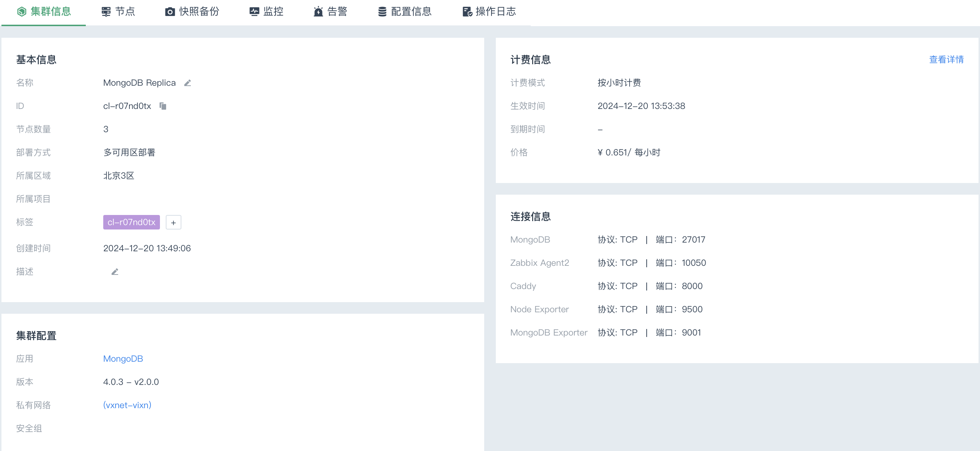The image size is (980, 451).
Task: Click the MongoDB Exporter port 9001
Action: coord(691,333)
